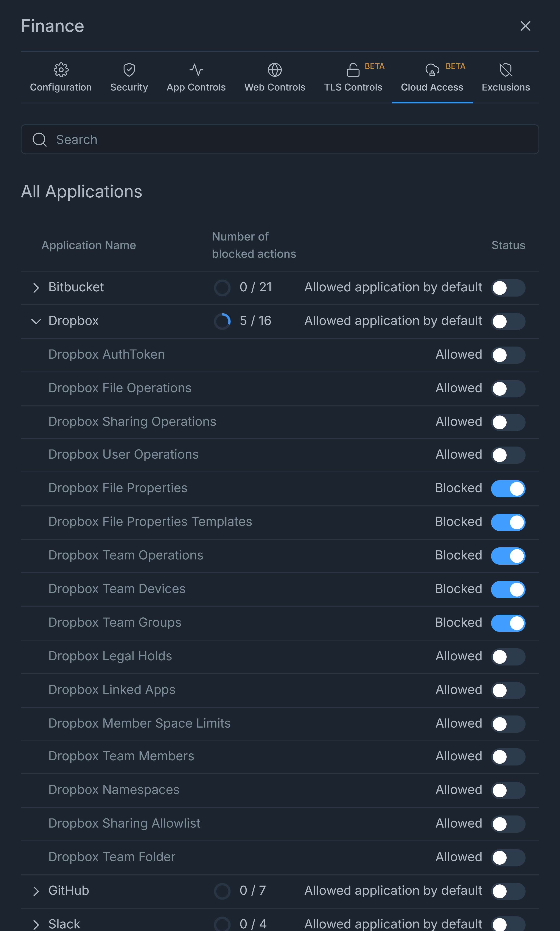Click the Configuration gear icon
The width and height of the screenshot is (560, 931).
[61, 70]
